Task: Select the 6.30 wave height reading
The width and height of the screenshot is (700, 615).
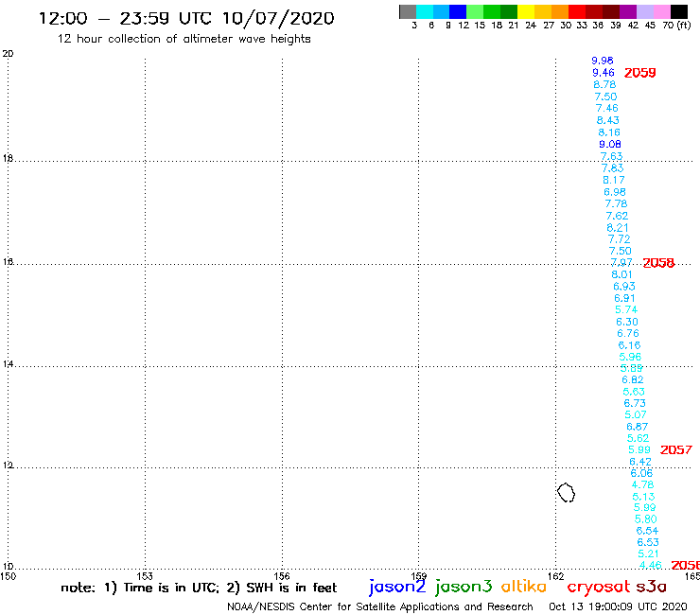Action: 627,322
